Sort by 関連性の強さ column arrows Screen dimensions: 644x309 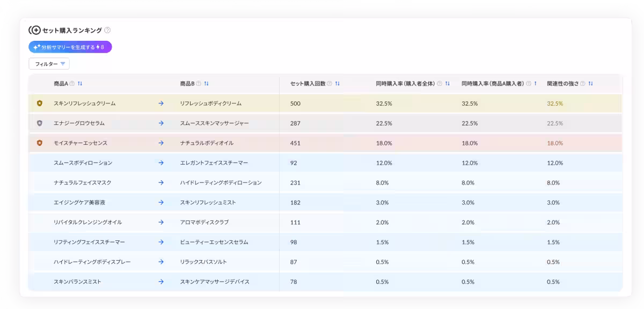591,83
